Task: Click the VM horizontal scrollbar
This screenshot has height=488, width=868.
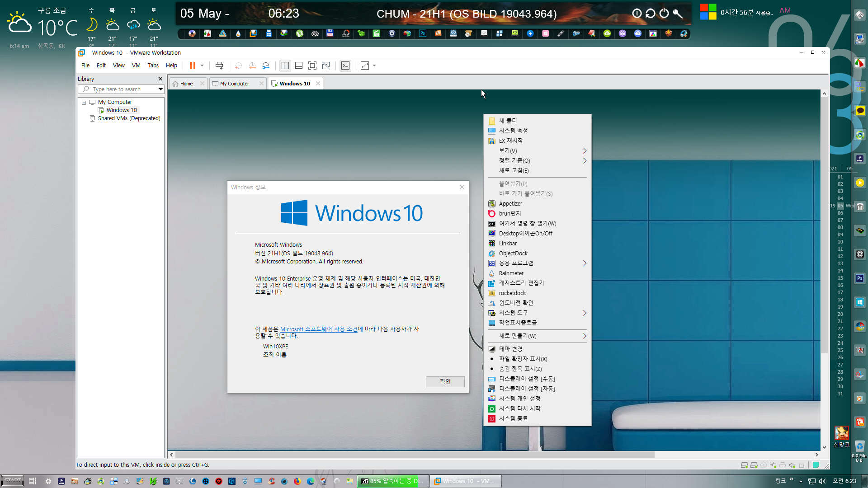Action: point(415,455)
